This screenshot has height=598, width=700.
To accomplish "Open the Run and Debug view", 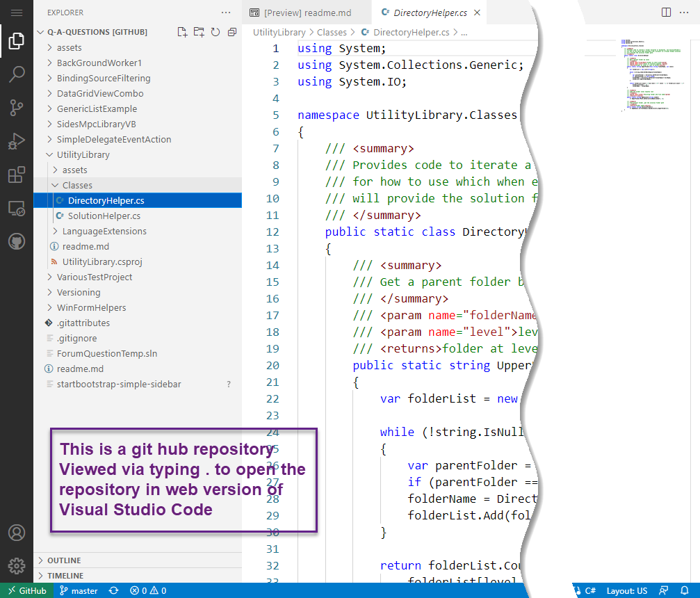I will click(17, 141).
